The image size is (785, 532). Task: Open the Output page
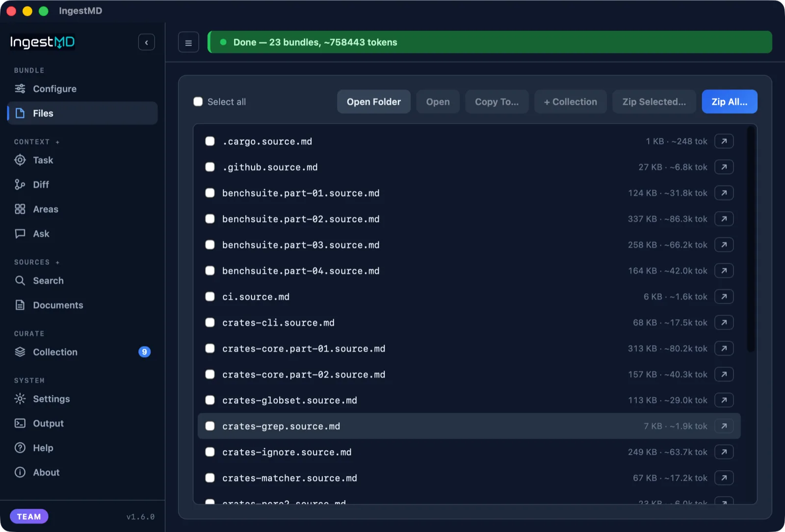[x=82, y=424]
